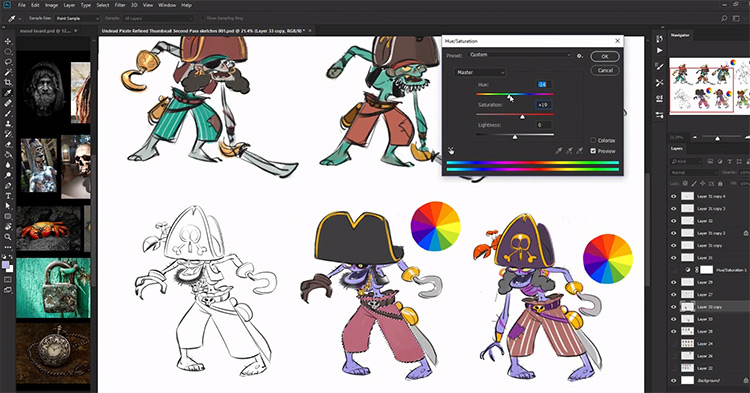Show the Hue/Saturation 1 adjustment layer
This screenshot has width=750, height=393.
click(673, 270)
